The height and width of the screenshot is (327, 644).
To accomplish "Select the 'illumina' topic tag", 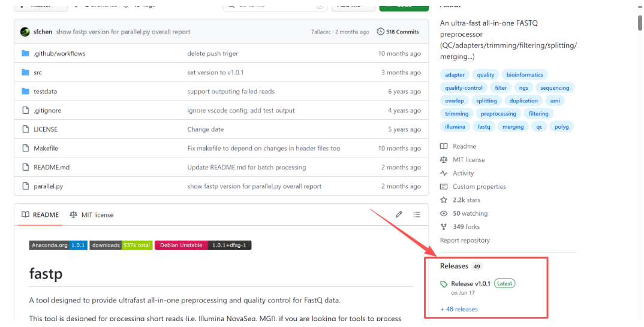I will click(455, 127).
